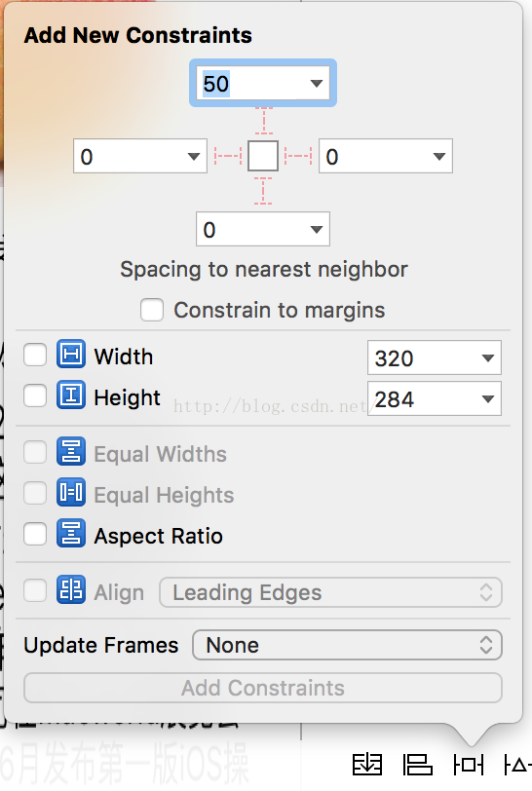This screenshot has width=532, height=791.
Task: Enable the Constrain to margins checkbox
Action: click(x=152, y=310)
